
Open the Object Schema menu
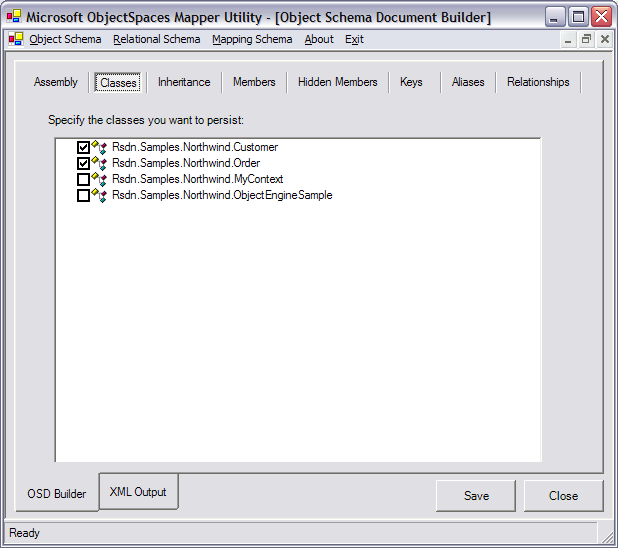(x=65, y=39)
